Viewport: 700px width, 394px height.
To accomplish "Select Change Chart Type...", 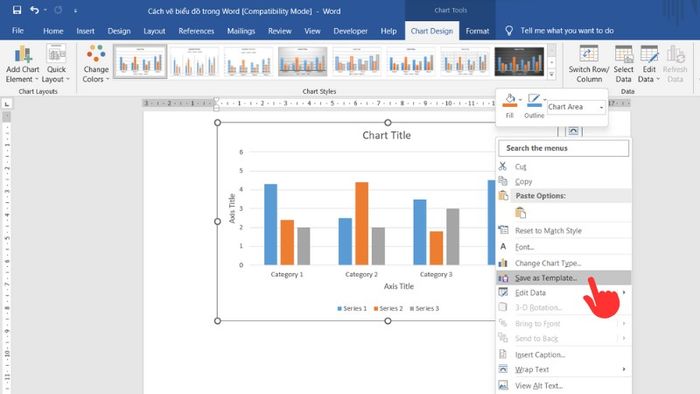I will (563, 263).
